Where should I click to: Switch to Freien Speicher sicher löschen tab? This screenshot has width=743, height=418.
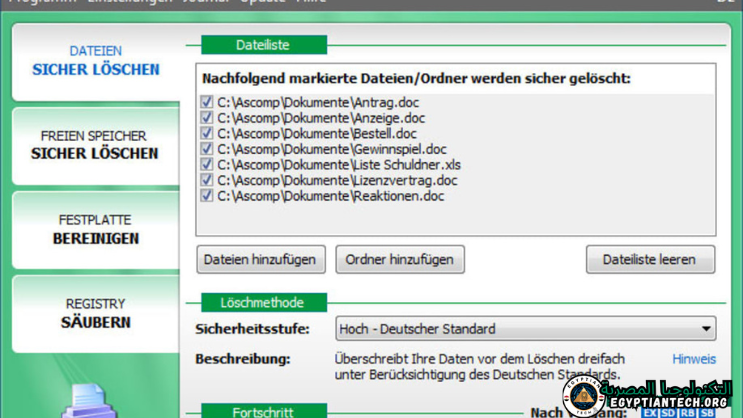[x=94, y=145]
